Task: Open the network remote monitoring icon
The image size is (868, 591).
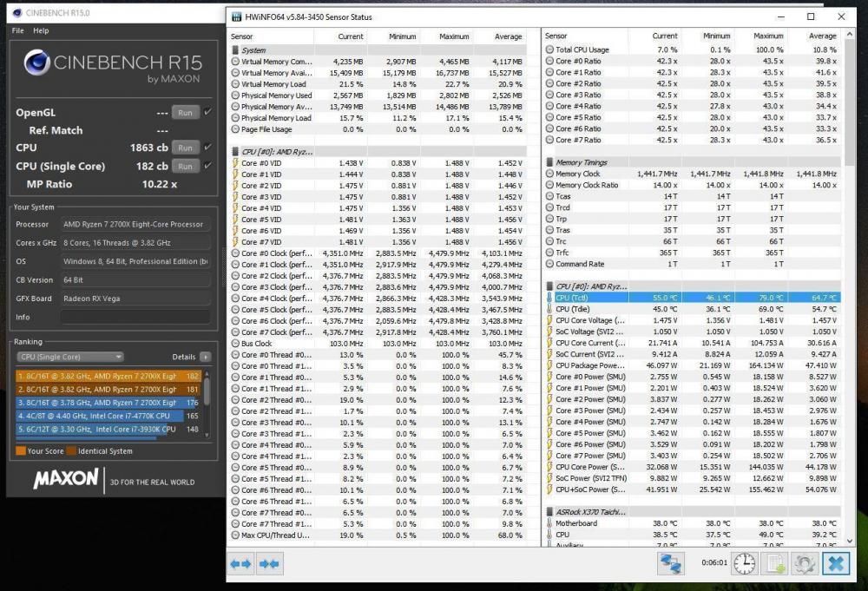Action: tap(671, 563)
